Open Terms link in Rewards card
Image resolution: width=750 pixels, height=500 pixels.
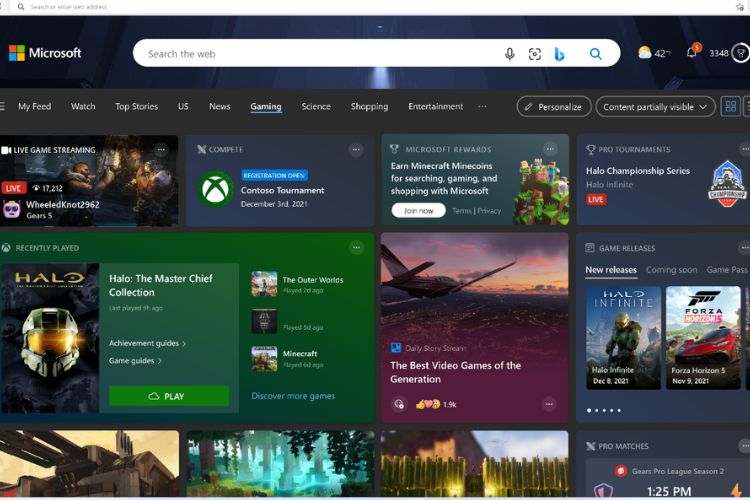click(x=462, y=211)
